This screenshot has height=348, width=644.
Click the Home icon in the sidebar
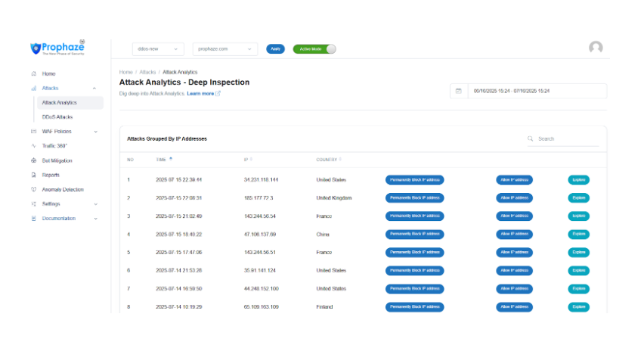34,73
